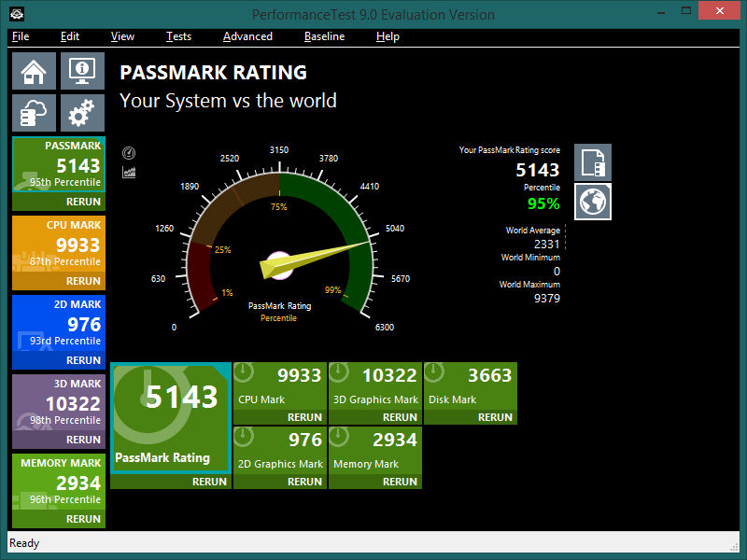Click the World Minimum 0 value

[557, 271]
